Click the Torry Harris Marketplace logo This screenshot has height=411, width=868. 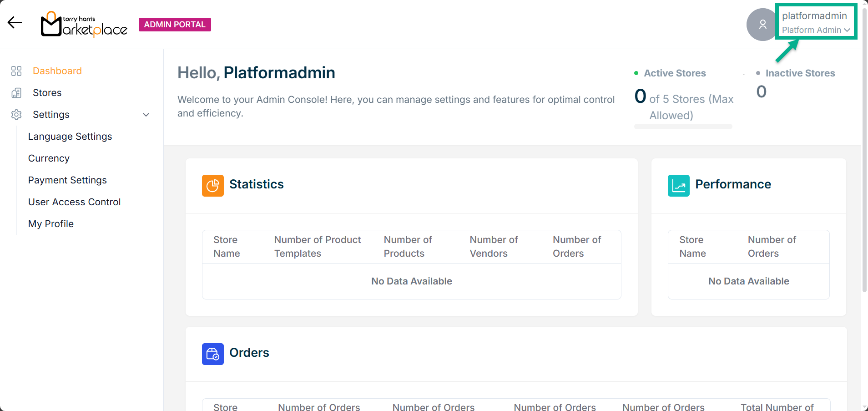84,24
